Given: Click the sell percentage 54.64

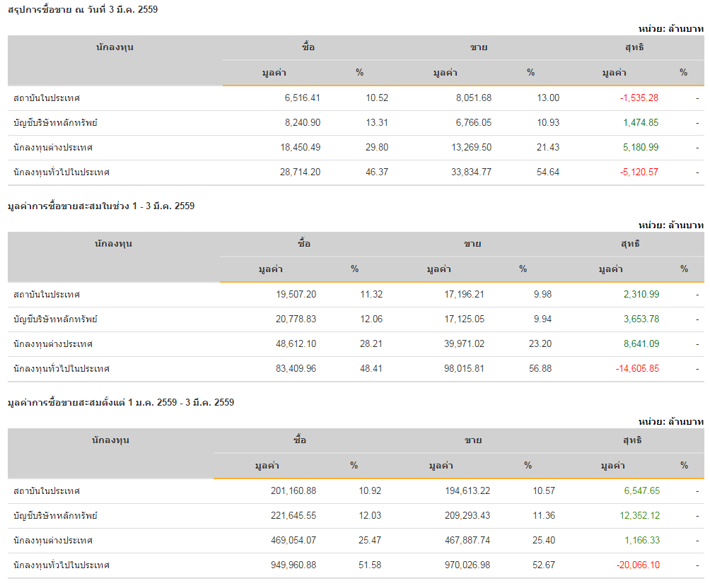Looking at the screenshot, I should point(548,172).
